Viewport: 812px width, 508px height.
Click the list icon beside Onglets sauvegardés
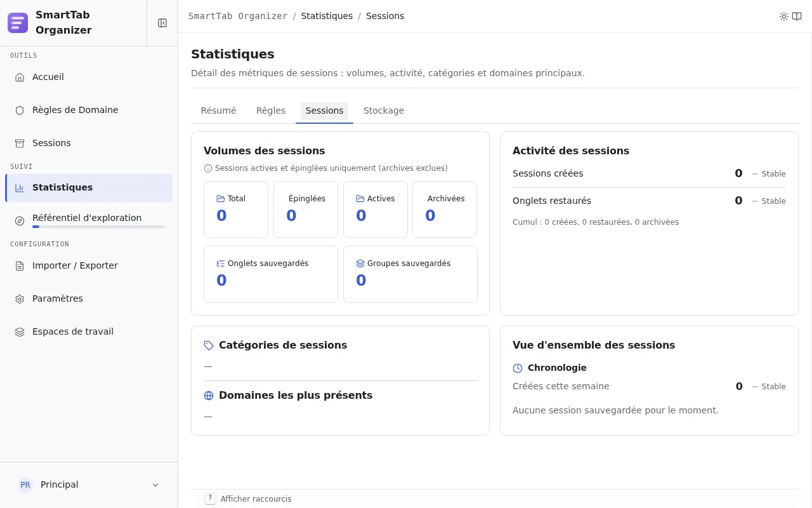coord(221,264)
